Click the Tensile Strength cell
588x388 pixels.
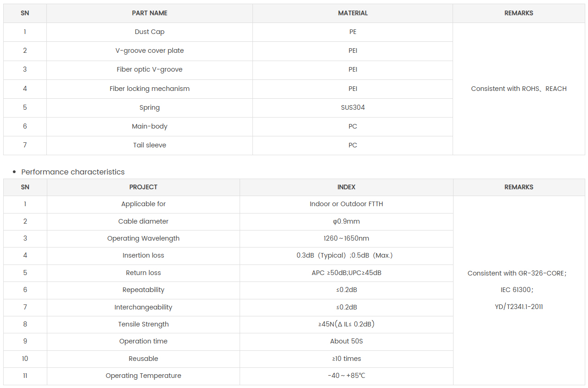coord(143,324)
